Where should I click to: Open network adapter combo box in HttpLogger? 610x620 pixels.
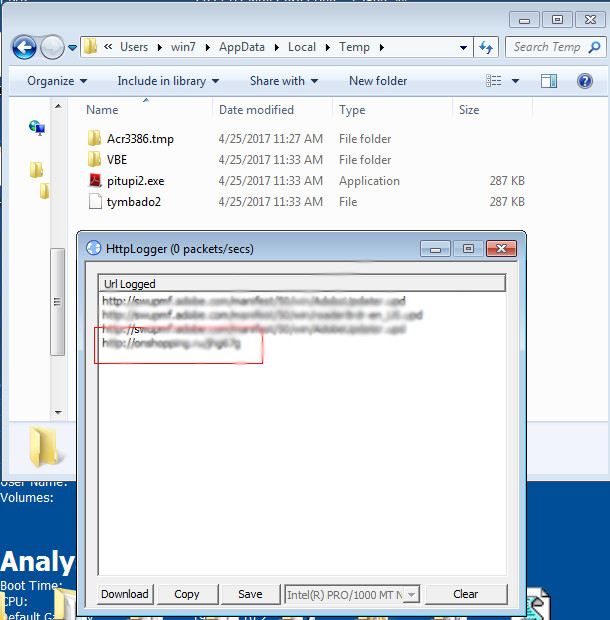coord(352,594)
